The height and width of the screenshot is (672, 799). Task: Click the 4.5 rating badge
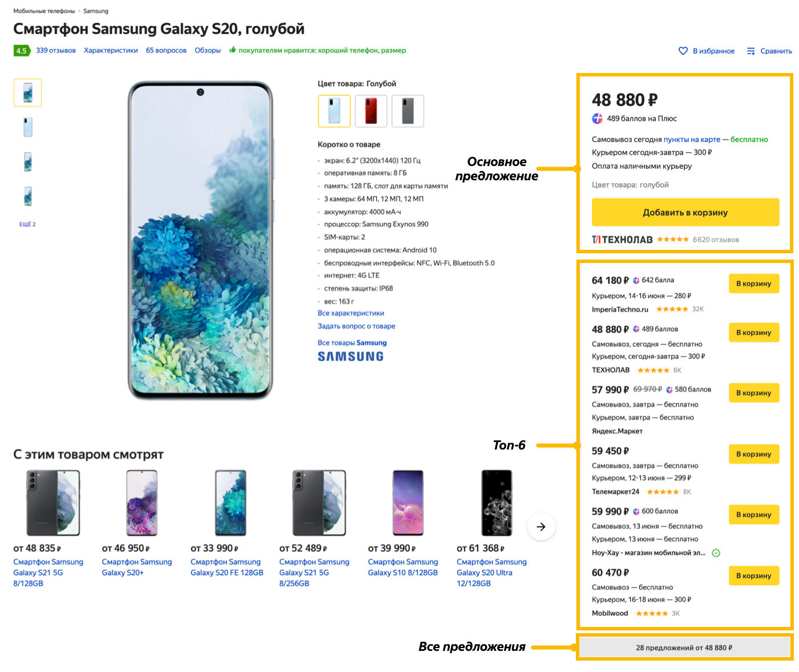coord(21,51)
